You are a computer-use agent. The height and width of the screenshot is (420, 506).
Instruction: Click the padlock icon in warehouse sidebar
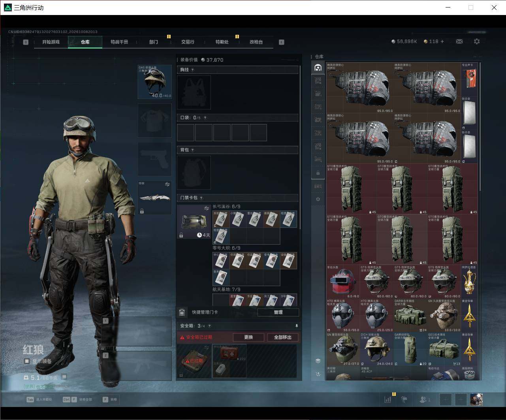tap(318, 173)
